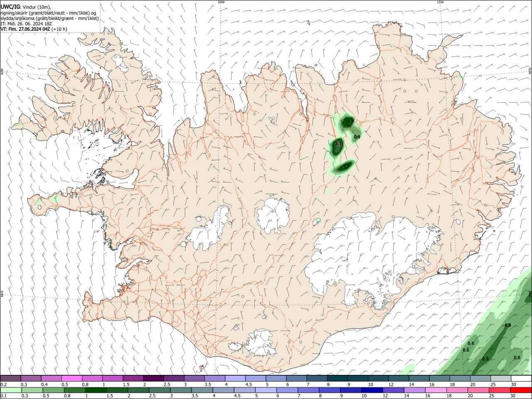The image size is (532, 399).
Task: Choose the 14 light purple swatch, lower row
Action: coord(414,390)
